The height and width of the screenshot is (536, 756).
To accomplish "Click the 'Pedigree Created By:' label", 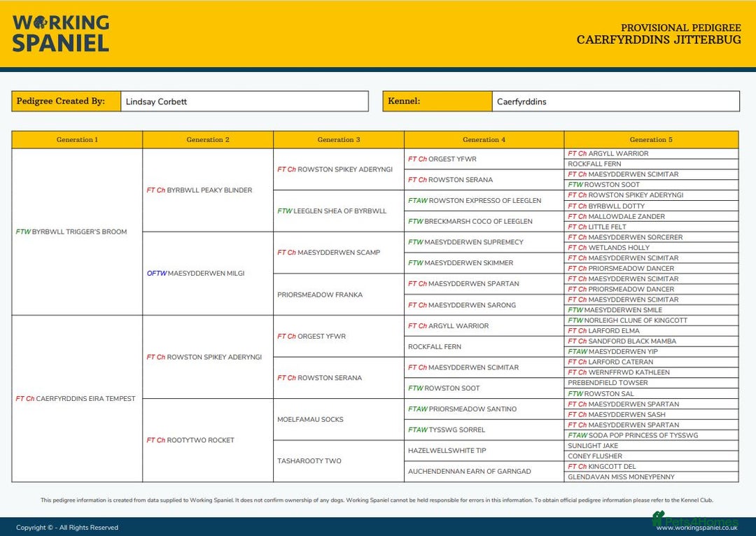I will [x=66, y=101].
